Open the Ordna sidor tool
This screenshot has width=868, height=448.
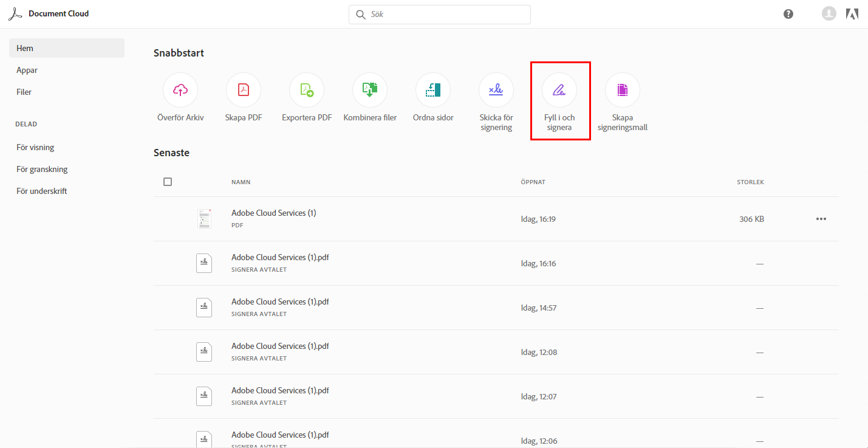(433, 90)
